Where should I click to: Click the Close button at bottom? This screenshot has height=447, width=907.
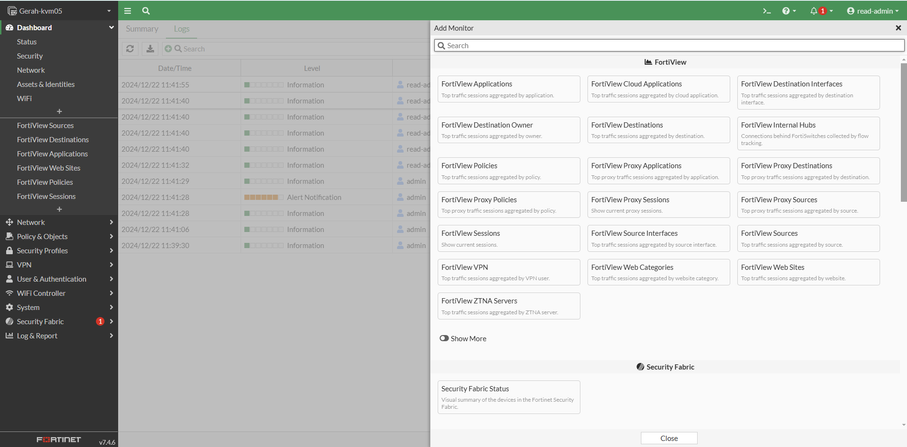point(669,438)
